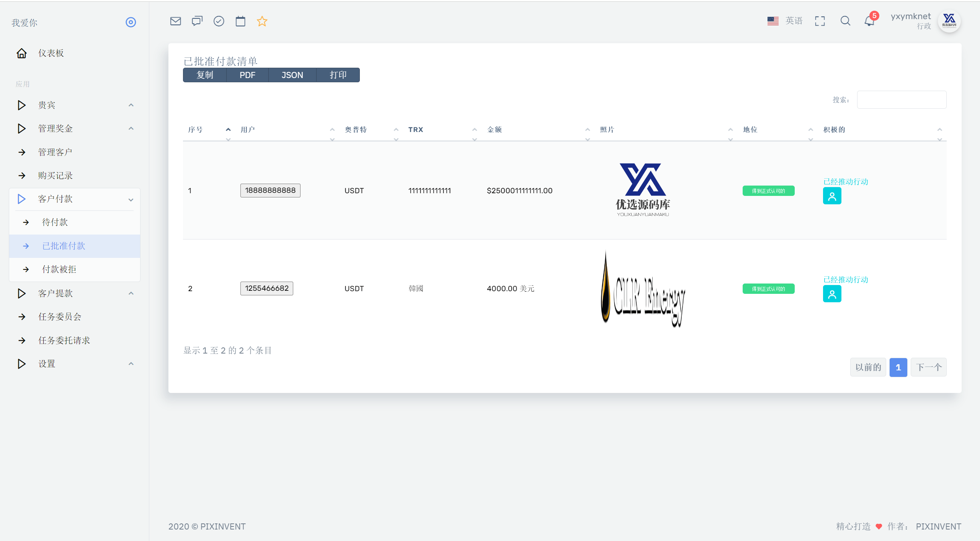Toggle the sidebar collapse circle icon
Screen dimensions: 980x541
[131, 22]
